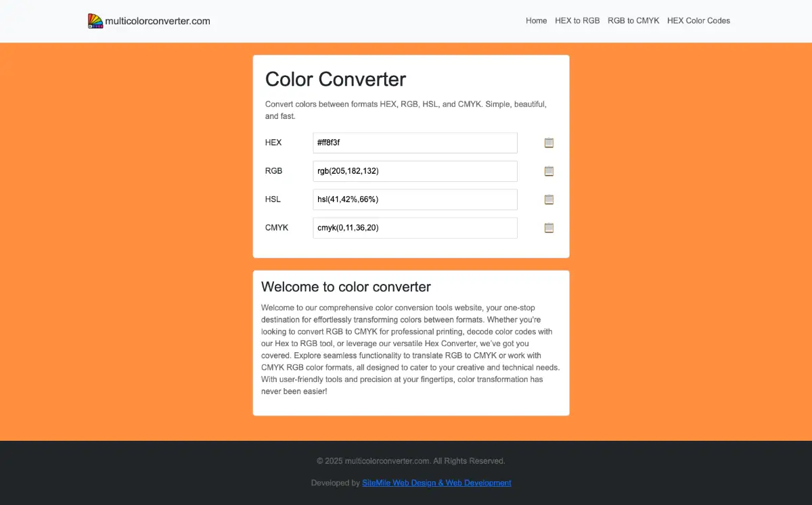Click the Welcome to color converter heading

(346, 287)
